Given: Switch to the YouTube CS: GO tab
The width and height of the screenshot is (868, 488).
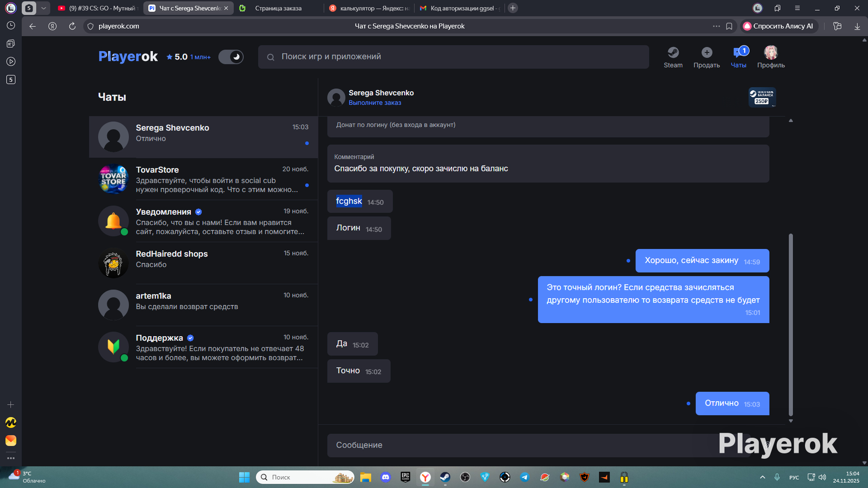Looking at the screenshot, I should (97, 8).
